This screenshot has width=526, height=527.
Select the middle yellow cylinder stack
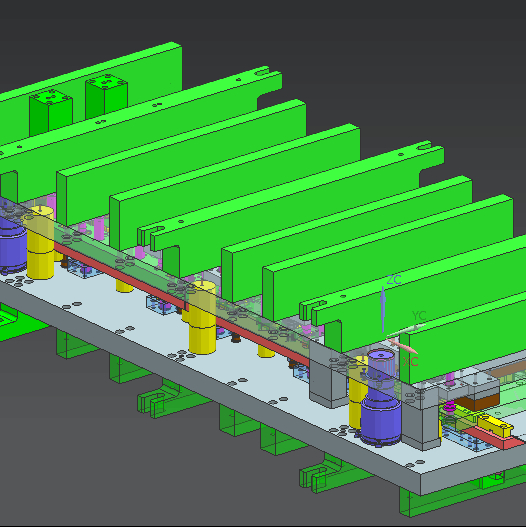(202, 318)
